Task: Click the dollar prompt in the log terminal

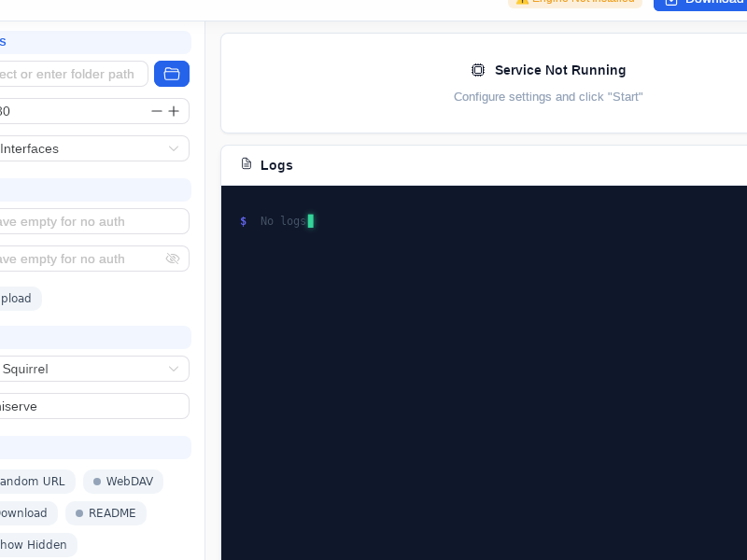Action: (x=244, y=221)
